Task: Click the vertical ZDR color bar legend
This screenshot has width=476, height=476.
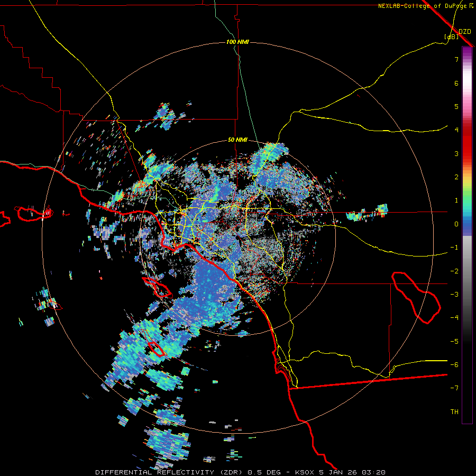Action: click(467, 235)
